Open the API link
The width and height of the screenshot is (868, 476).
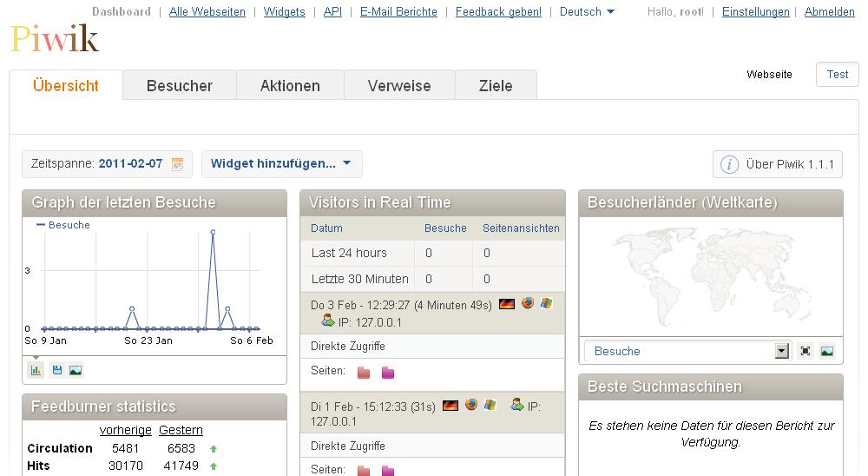(332, 11)
